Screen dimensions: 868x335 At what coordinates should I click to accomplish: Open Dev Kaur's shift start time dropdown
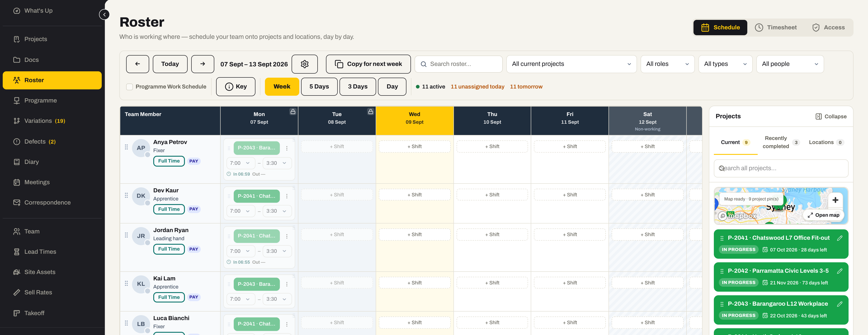pyautogui.click(x=241, y=211)
